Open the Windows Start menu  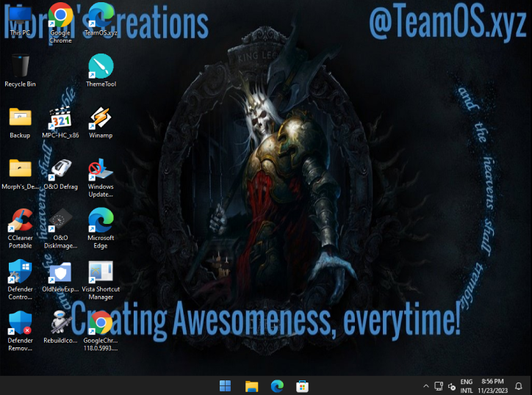click(x=226, y=386)
